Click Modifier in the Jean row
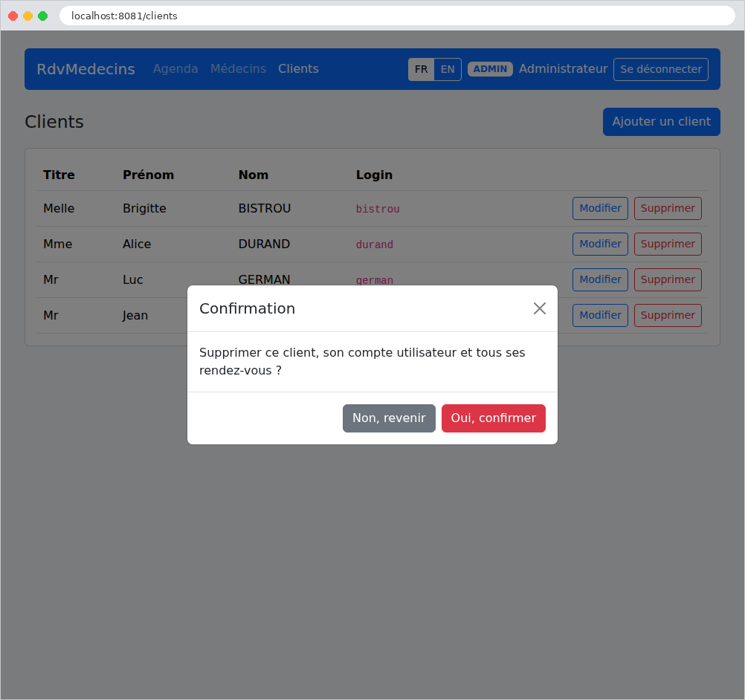The width and height of the screenshot is (745, 700). point(600,315)
